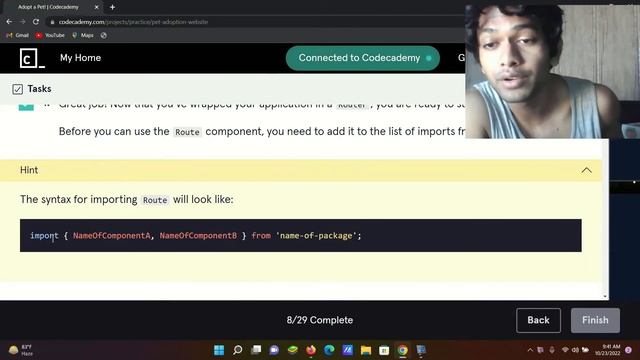The height and width of the screenshot is (360, 640).
Task: Open File Explorer from the taskbar
Action: coord(366,350)
